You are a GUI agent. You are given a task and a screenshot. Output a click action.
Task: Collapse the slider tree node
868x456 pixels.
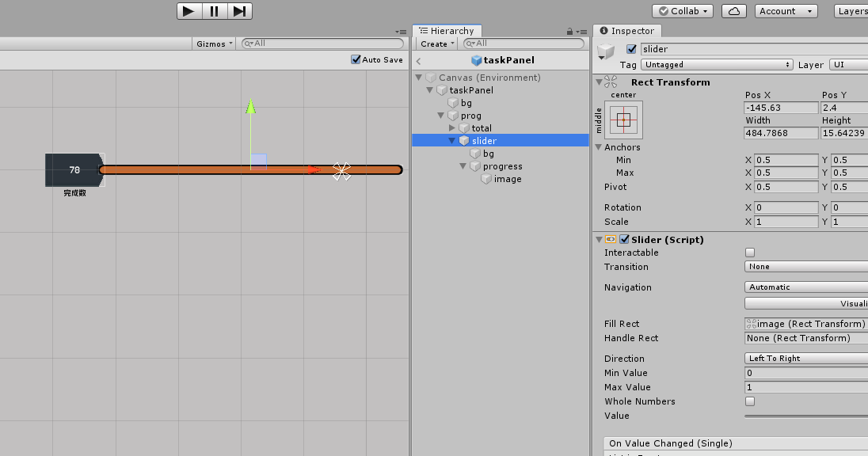[452, 141]
